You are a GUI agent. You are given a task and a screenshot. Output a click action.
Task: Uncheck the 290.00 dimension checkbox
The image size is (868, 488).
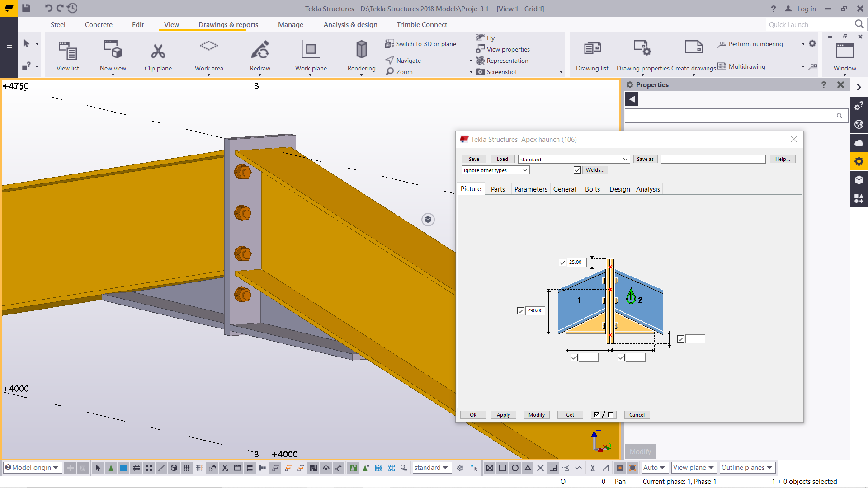pos(521,311)
